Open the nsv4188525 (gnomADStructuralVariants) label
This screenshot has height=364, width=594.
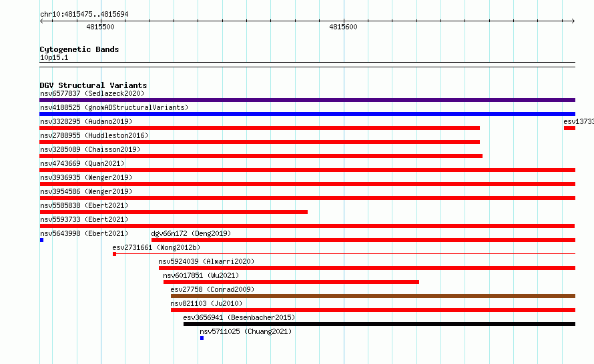click(x=114, y=107)
